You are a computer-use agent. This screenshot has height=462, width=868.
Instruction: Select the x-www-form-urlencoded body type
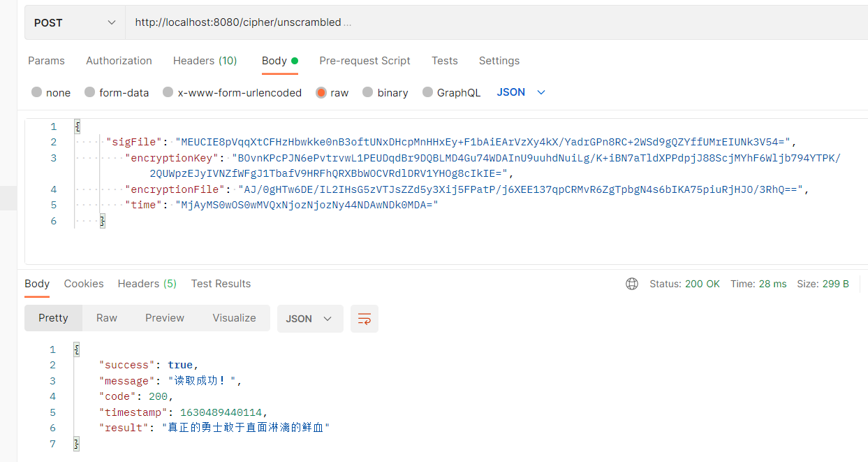168,92
